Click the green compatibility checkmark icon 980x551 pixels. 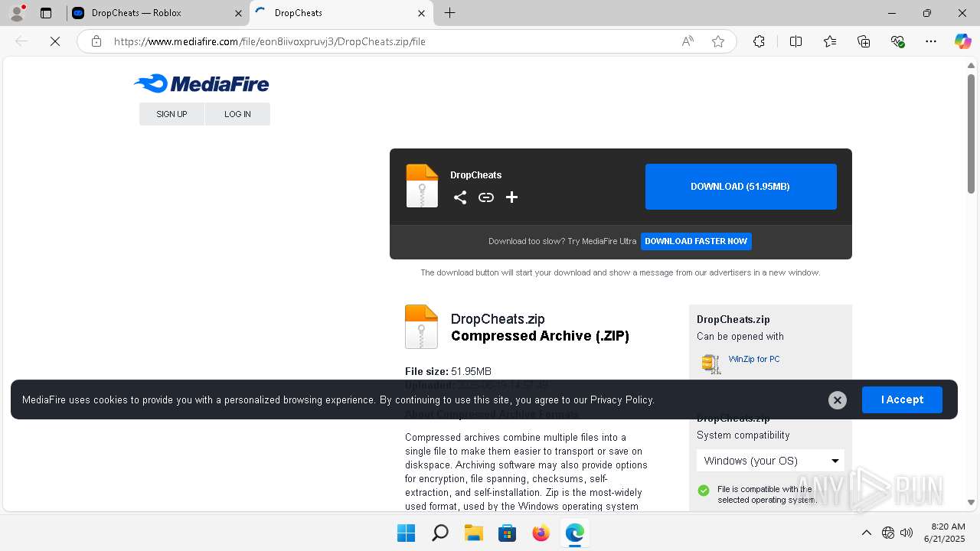point(704,491)
